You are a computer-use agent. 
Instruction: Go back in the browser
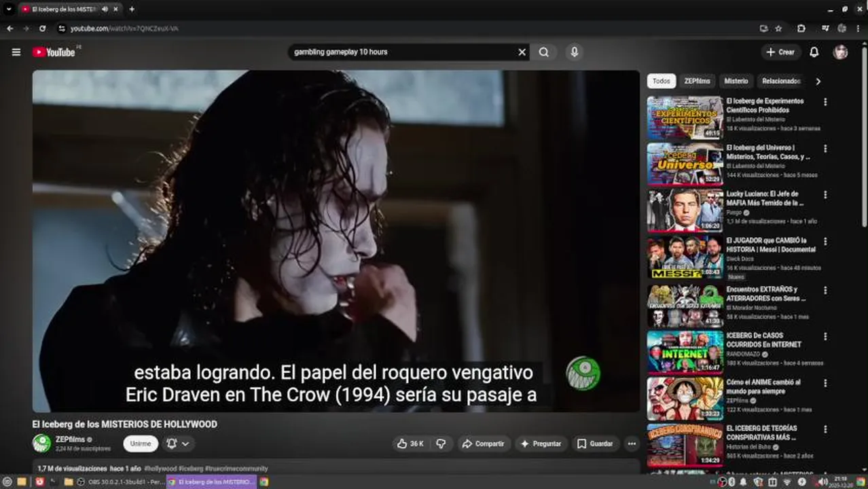10,29
